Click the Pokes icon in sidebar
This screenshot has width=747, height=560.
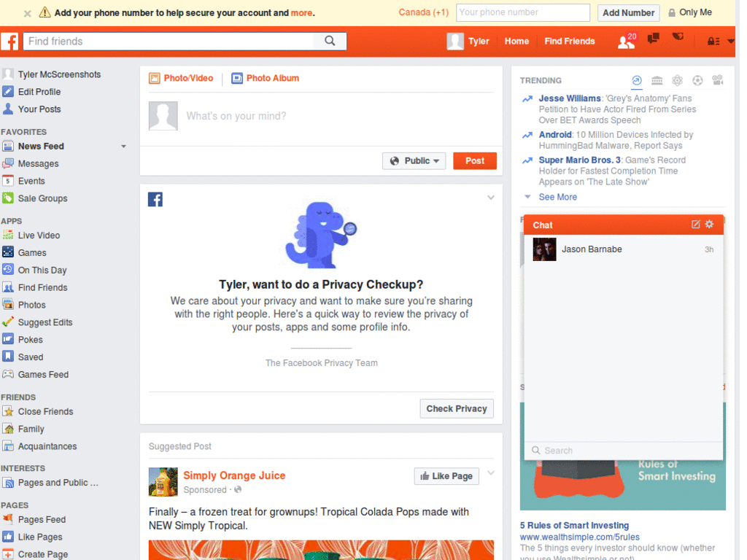tap(7, 340)
